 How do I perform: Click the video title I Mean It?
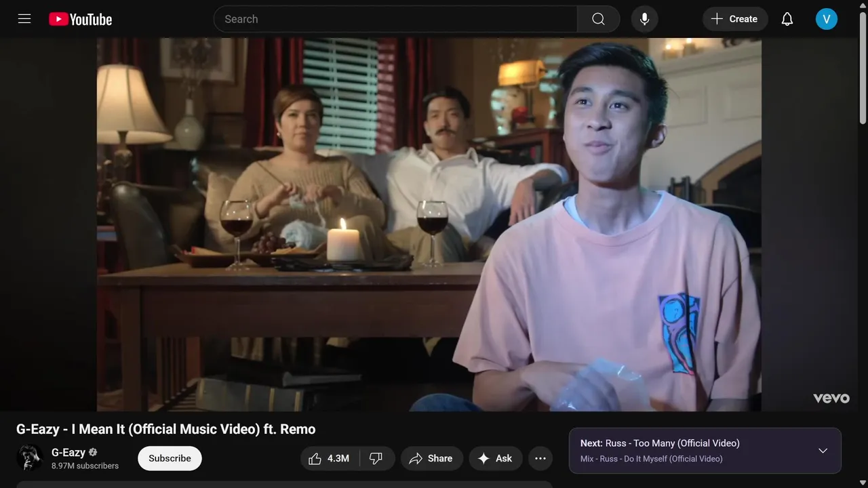(x=166, y=429)
